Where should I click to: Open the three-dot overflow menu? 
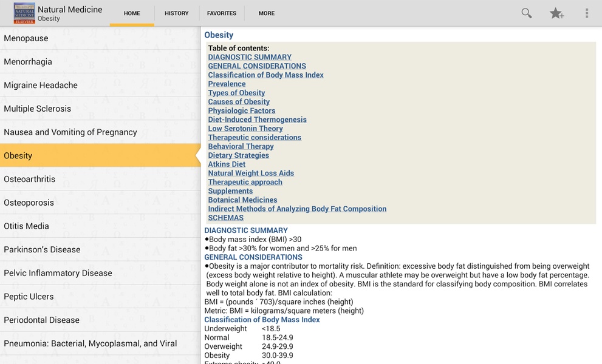coord(587,13)
